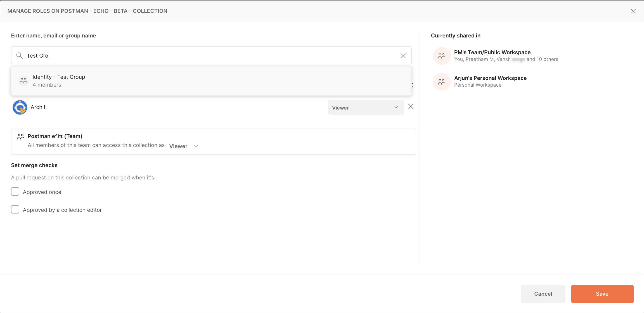The height and width of the screenshot is (313, 644).
Task: Click the 'Personal Workspace' subtitle
Action: click(x=478, y=85)
